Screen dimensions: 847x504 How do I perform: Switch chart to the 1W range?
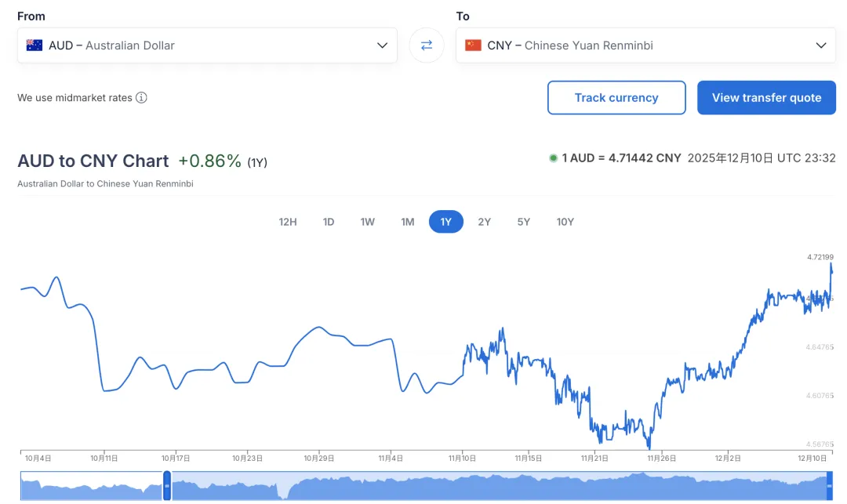point(367,222)
